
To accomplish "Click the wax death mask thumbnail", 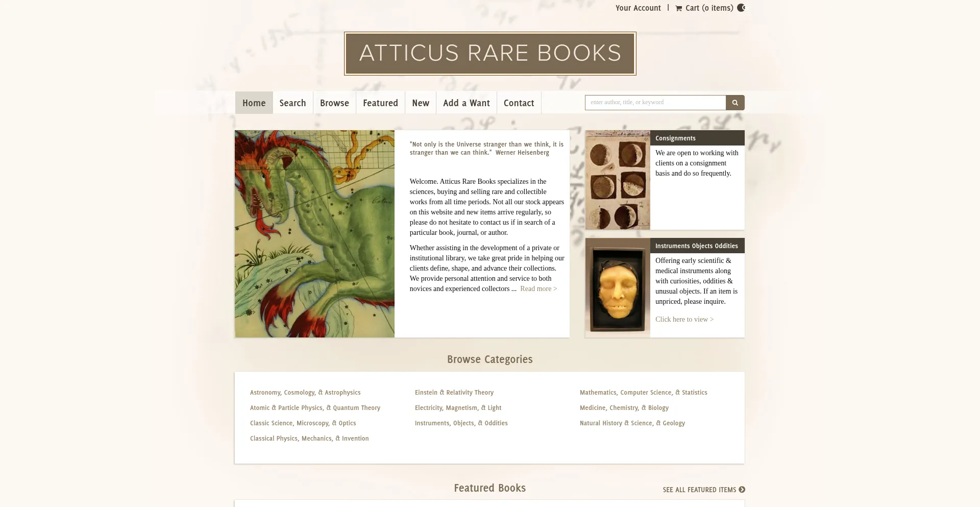I will (x=618, y=288).
